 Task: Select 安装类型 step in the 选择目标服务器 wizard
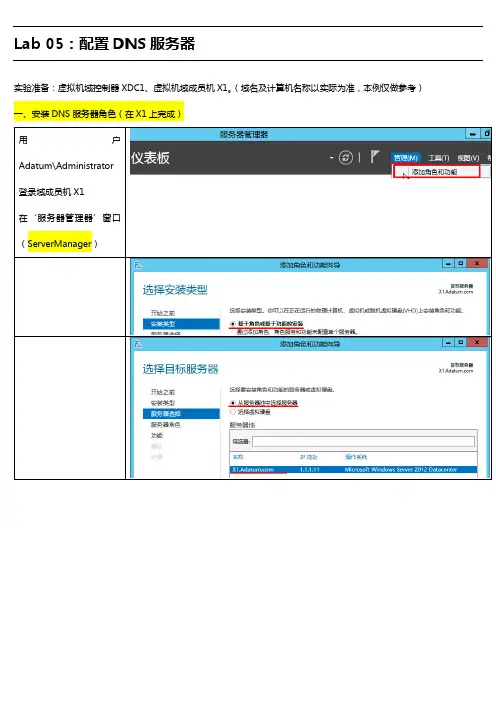click(163, 403)
